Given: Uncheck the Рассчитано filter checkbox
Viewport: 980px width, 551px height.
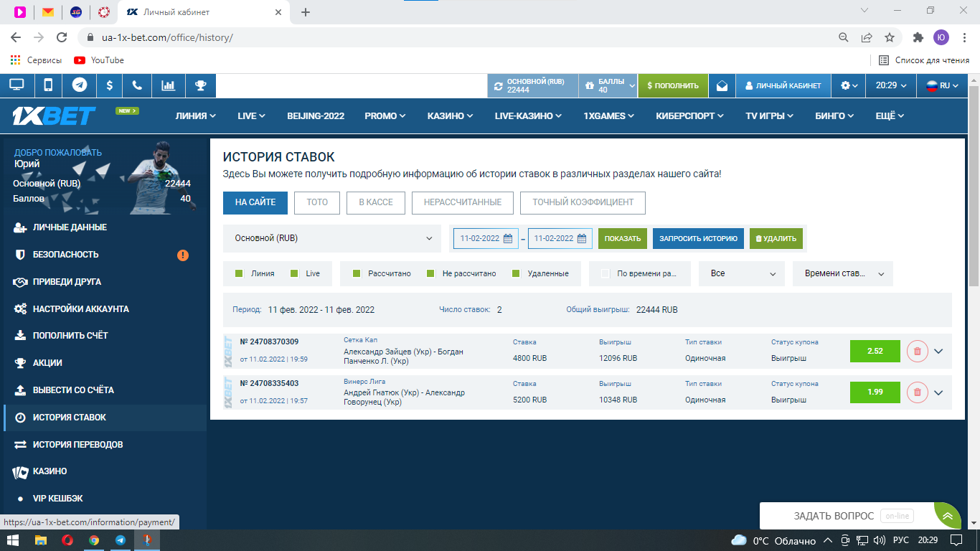Looking at the screenshot, I should [x=357, y=273].
